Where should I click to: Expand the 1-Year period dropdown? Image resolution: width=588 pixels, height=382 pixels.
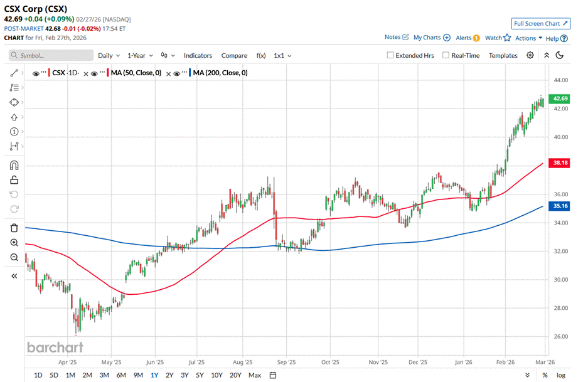tap(141, 55)
